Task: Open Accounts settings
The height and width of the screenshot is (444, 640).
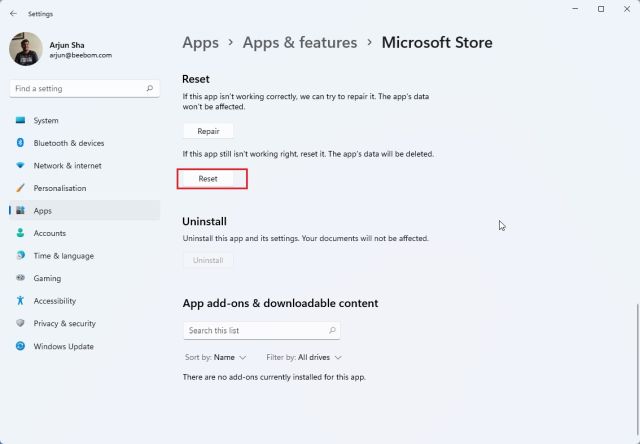Action: pos(84,233)
